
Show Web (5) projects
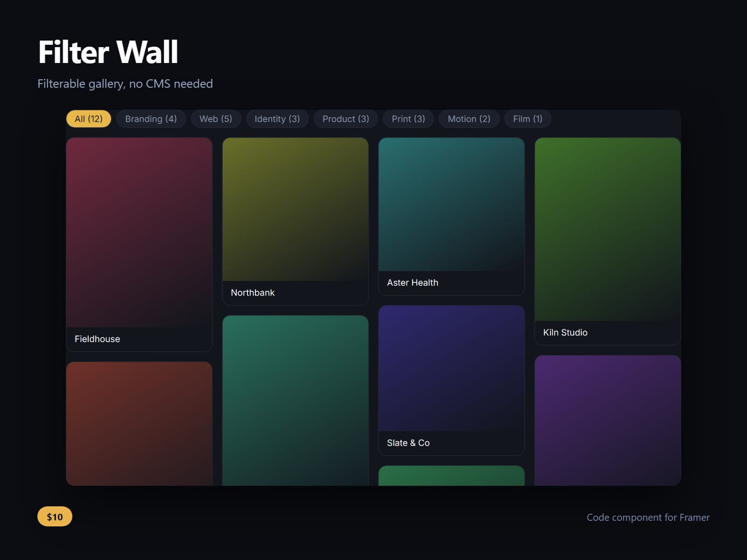pos(216,119)
